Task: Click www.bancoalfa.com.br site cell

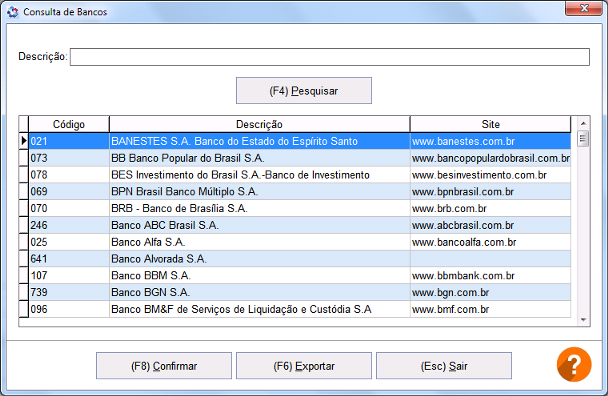Action: click(x=491, y=242)
